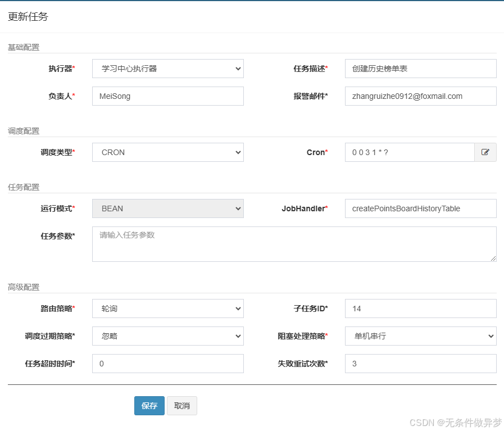
Task: Click the 更新任务 dialog title
Action: coord(28,17)
